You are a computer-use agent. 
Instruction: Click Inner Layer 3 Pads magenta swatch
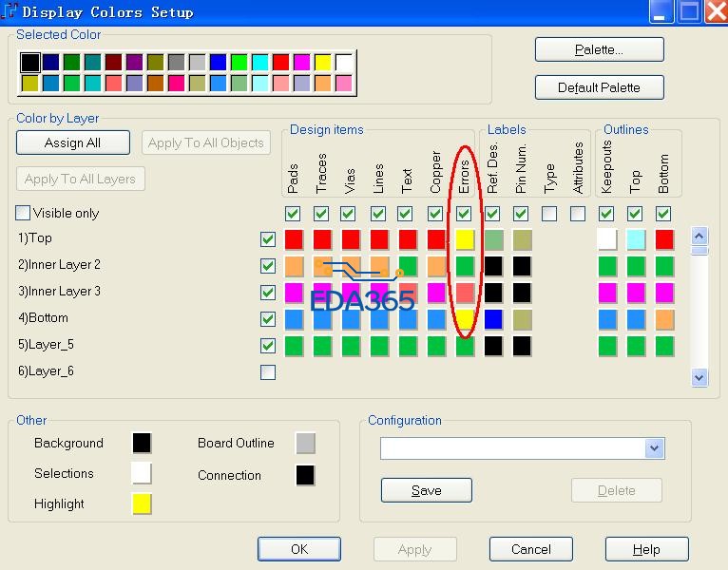[x=294, y=293]
